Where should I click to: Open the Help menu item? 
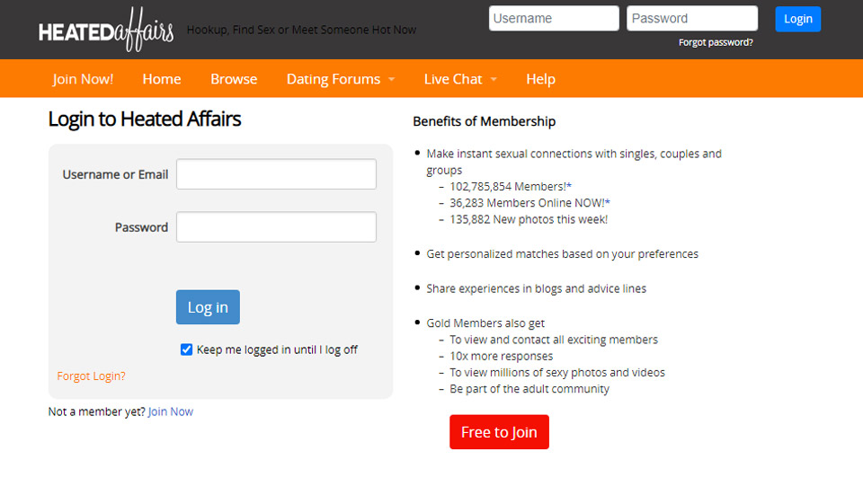(540, 79)
